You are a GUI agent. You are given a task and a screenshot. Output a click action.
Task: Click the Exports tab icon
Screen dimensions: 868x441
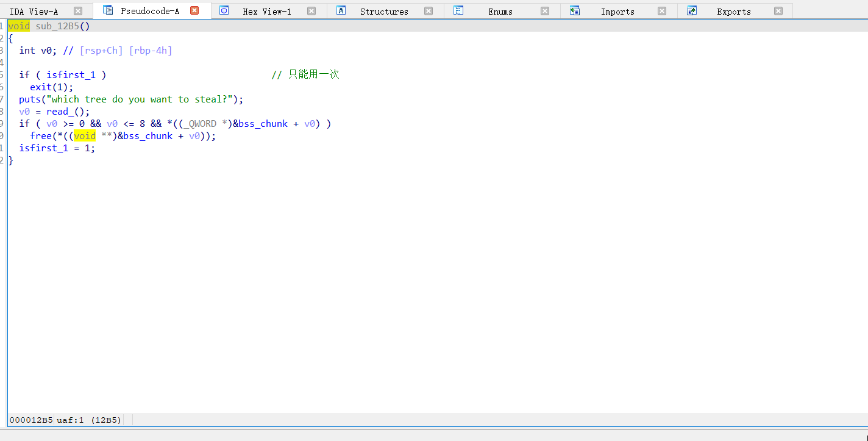[692, 10]
